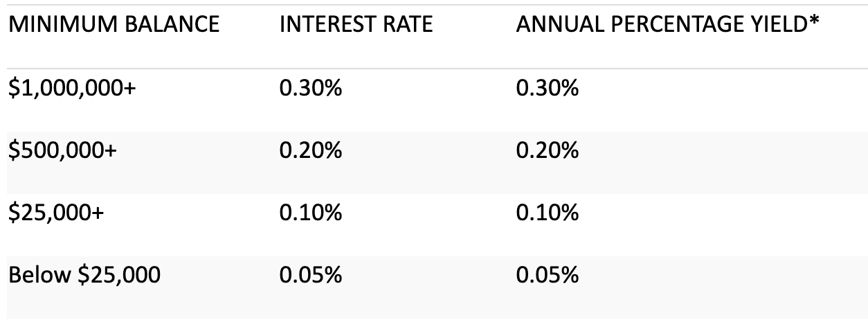Click the 0.30% annual percentage yield value
868x320 pixels.
point(547,89)
